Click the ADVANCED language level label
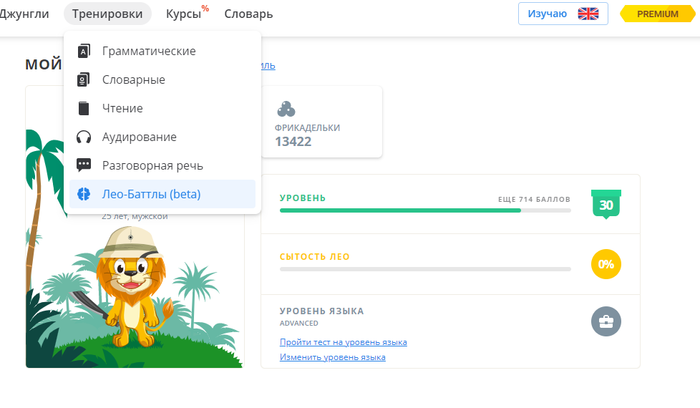700x408 pixels. (x=299, y=323)
